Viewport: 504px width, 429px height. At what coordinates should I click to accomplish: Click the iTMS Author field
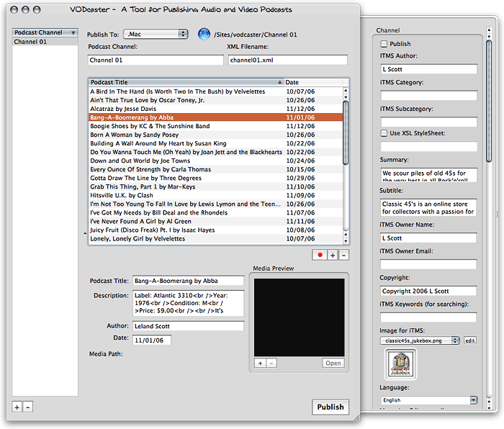pos(429,69)
